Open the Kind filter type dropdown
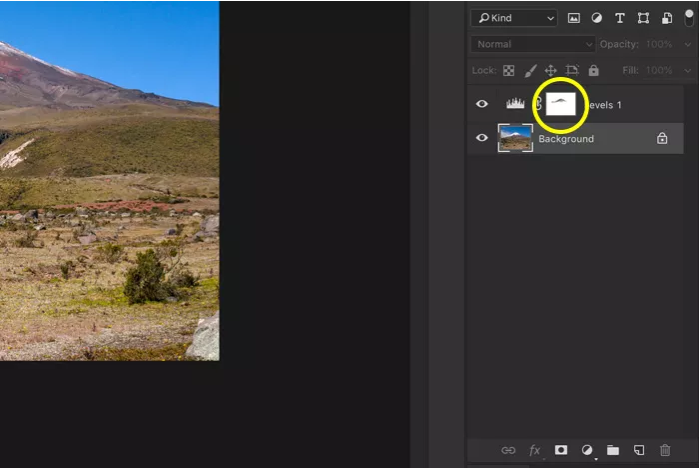The width and height of the screenshot is (699, 468). click(x=514, y=18)
